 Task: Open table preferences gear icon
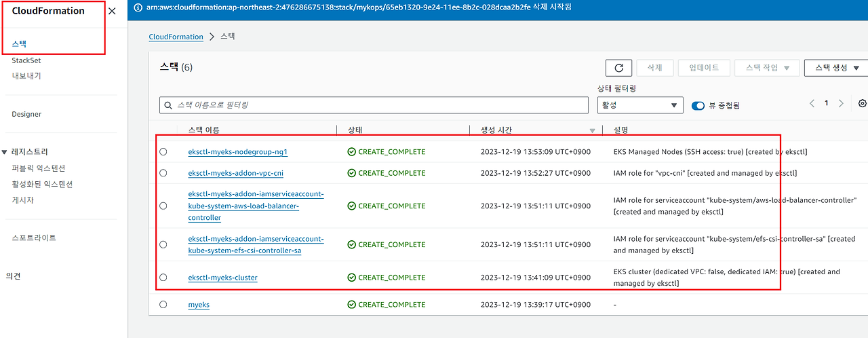point(863,104)
